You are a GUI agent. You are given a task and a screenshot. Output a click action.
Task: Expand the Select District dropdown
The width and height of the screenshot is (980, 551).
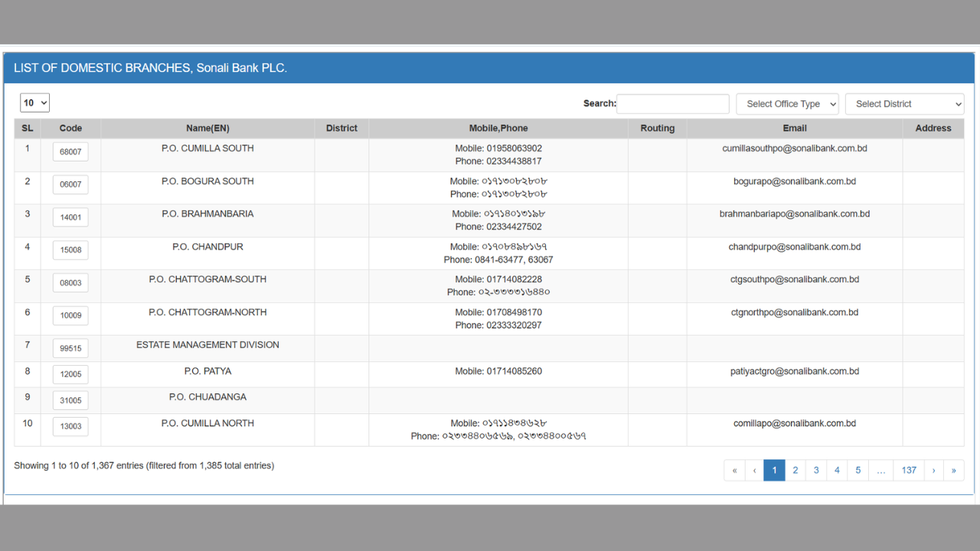(904, 104)
